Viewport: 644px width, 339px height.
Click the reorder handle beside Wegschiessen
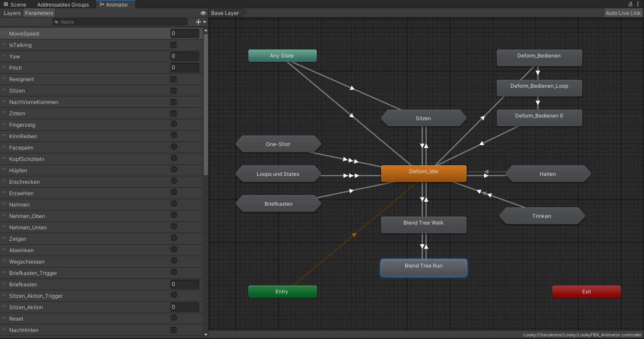pos(4,261)
